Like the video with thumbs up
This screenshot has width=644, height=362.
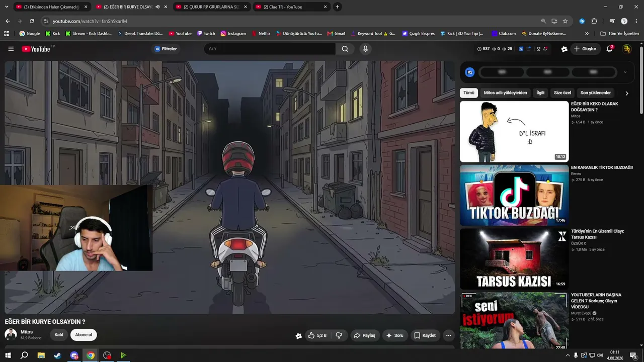pyautogui.click(x=317, y=335)
